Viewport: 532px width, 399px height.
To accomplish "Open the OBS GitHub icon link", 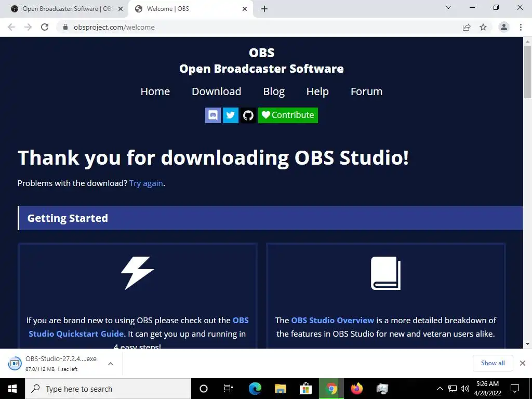I will coord(248,115).
